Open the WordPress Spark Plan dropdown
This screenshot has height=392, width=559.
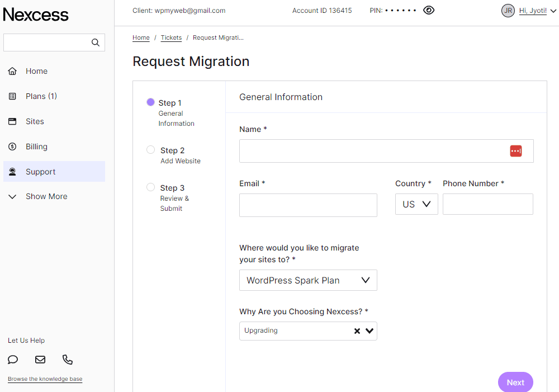(x=308, y=280)
